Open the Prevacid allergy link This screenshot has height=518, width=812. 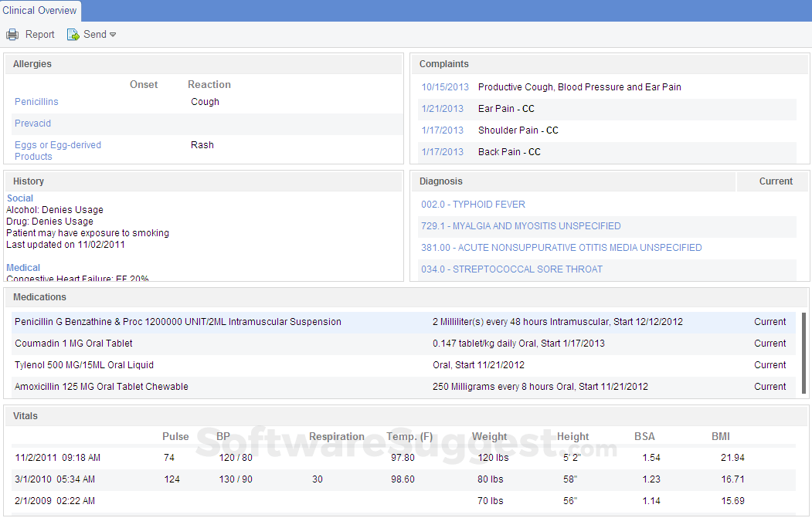tap(32, 124)
